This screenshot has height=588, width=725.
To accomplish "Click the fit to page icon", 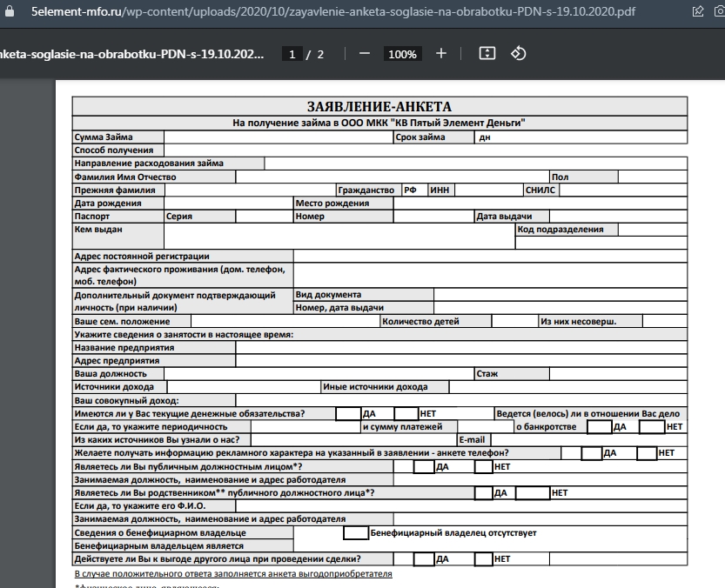I will click(487, 54).
